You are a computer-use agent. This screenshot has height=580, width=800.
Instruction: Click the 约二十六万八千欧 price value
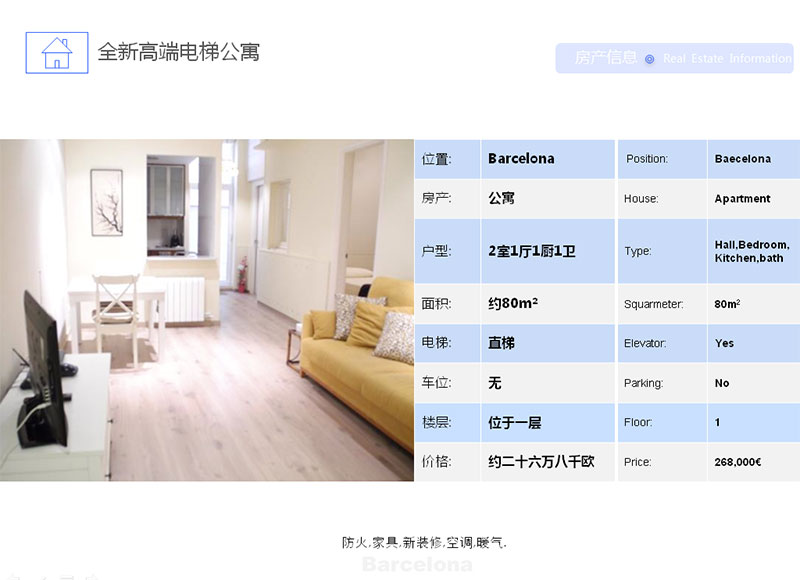tap(541, 462)
